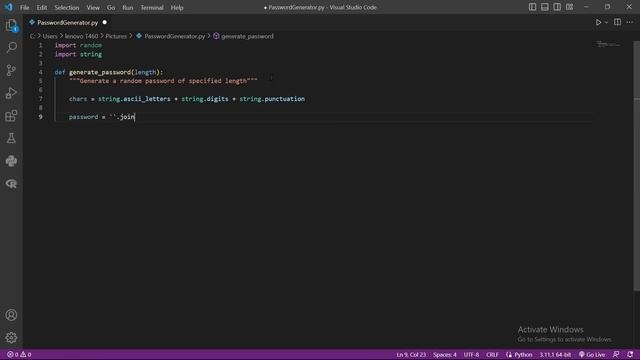Click 'string.punctuation' on line 7
The width and height of the screenshot is (640, 360).
click(272, 99)
